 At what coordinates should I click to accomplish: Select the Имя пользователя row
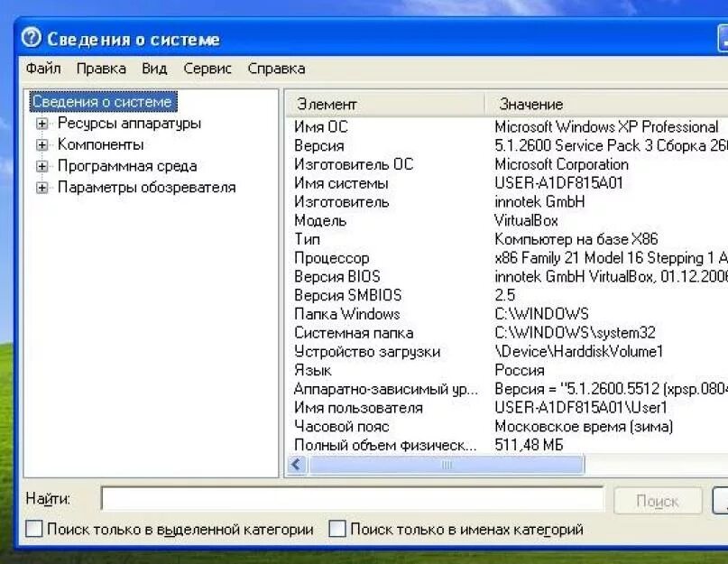click(x=507, y=408)
